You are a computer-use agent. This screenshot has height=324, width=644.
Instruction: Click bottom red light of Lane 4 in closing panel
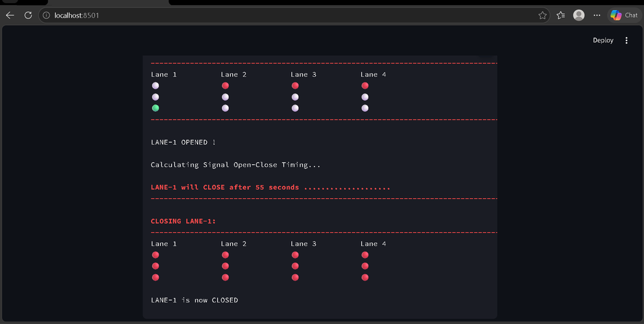click(365, 277)
